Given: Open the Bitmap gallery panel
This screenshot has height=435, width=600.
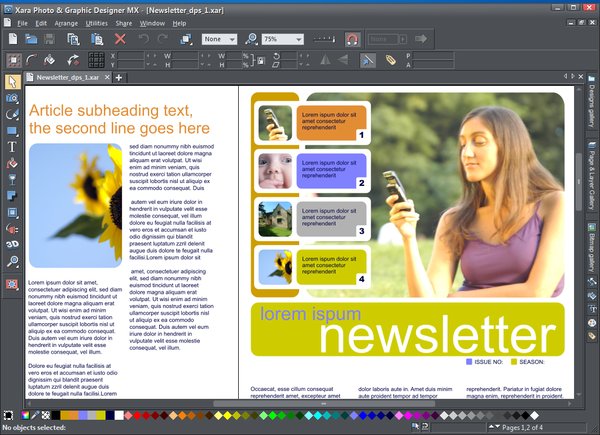Looking at the screenshot, I should 592,249.
